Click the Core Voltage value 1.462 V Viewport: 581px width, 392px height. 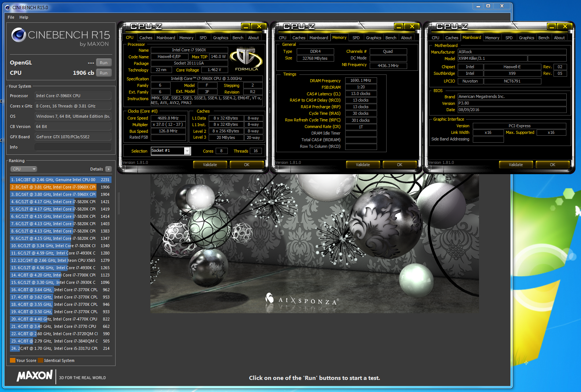click(x=215, y=70)
